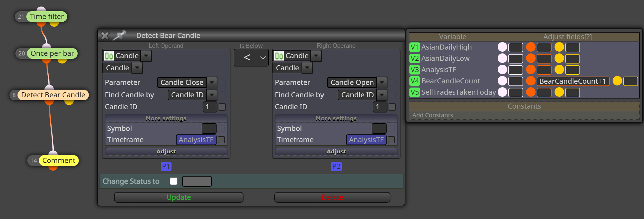This screenshot has width=644, height=219.
Task: Click Left Operand candlestick icon
Action: tap(109, 56)
